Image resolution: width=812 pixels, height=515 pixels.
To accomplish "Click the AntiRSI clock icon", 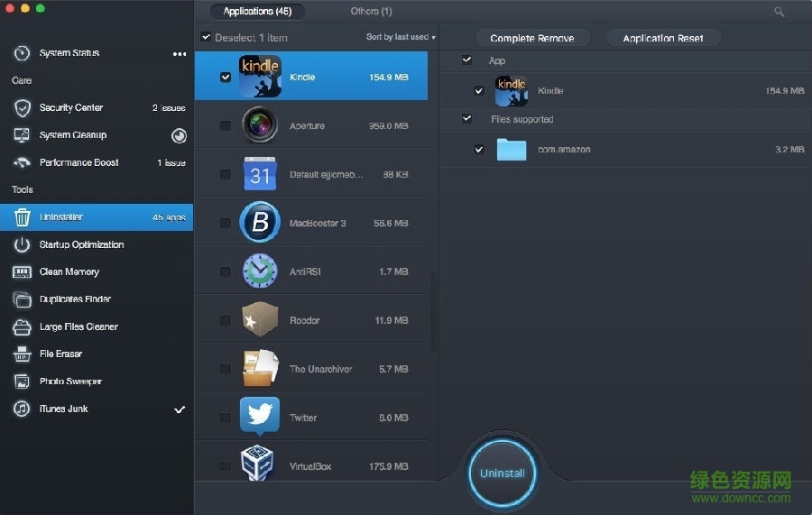I will pos(260,271).
